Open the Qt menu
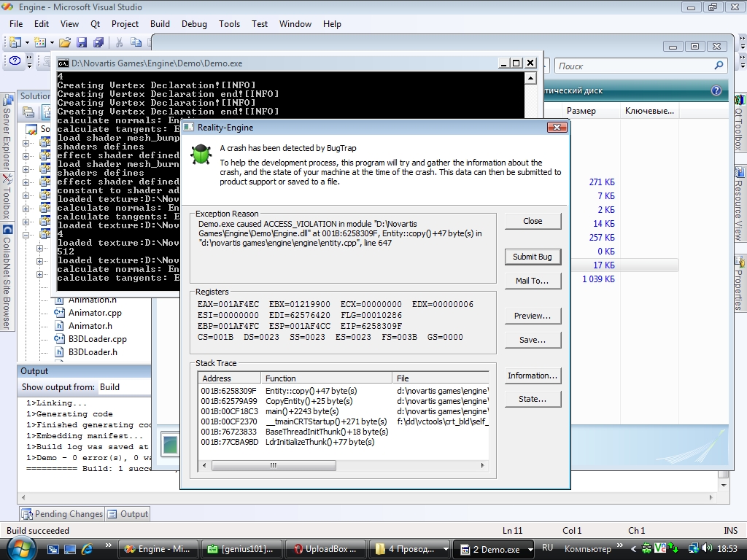 (96, 24)
